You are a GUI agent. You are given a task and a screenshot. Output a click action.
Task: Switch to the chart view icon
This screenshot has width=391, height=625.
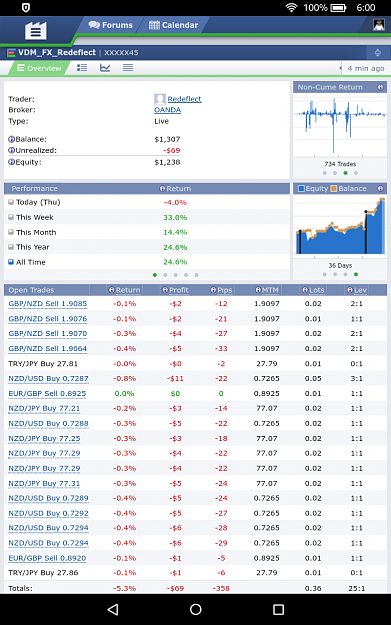click(x=105, y=68)
